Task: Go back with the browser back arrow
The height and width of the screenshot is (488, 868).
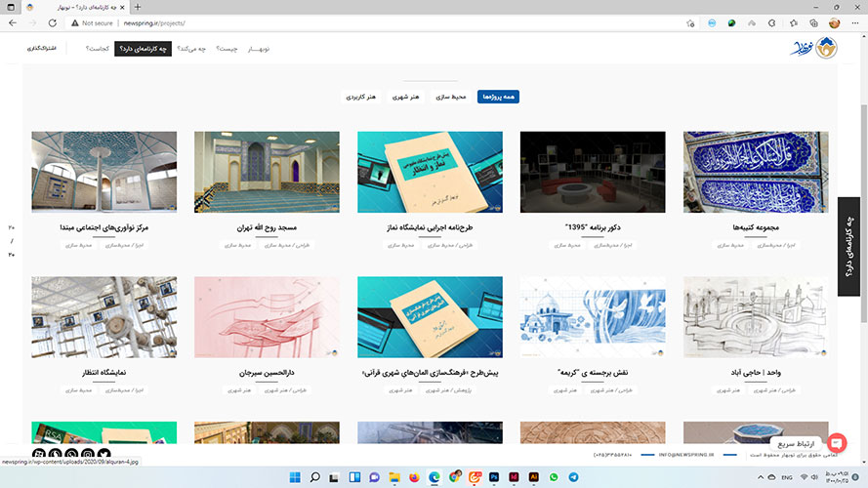Action: point(13,23)
